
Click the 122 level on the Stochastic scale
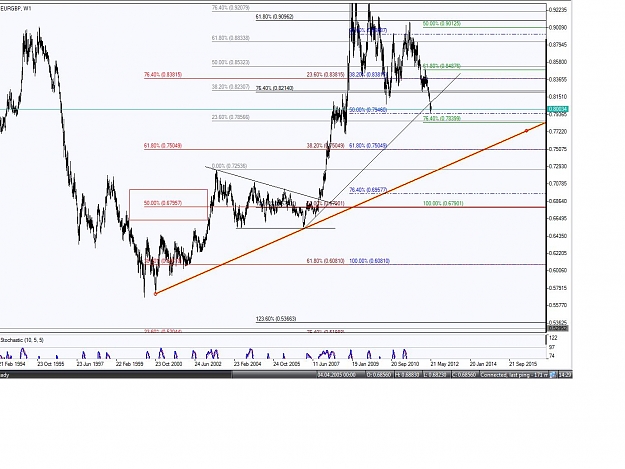[x=553, y=338]
